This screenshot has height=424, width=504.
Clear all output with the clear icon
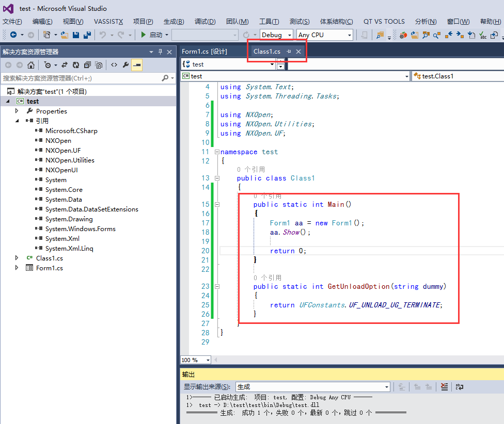coord(444,387)
